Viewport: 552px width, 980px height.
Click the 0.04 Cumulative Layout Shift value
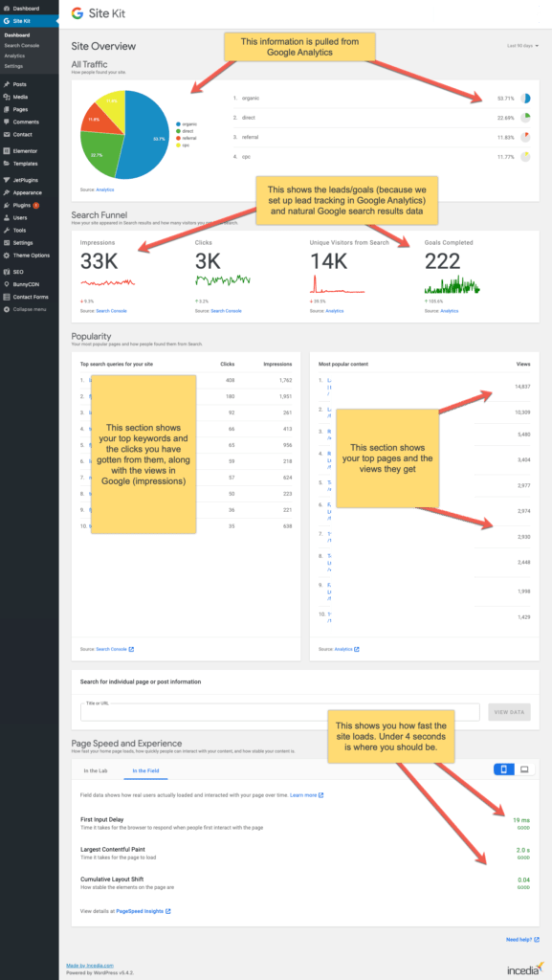click(x=524, y=880)
